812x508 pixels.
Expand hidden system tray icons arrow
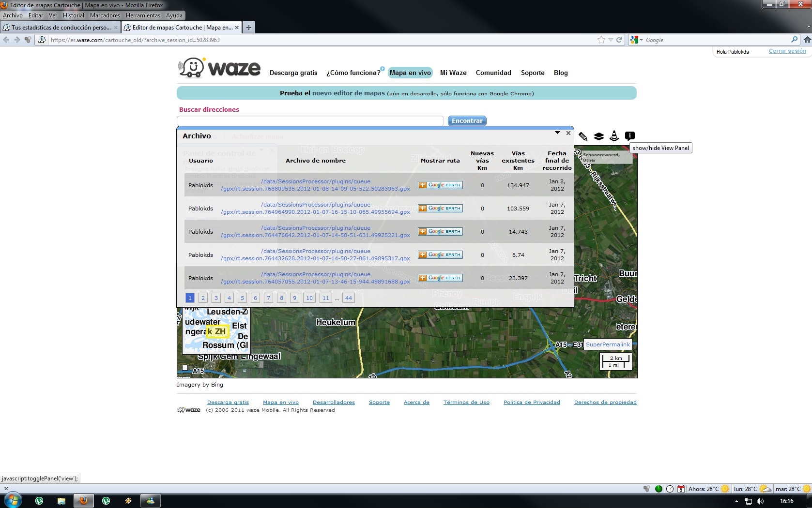tap(737, 501)
